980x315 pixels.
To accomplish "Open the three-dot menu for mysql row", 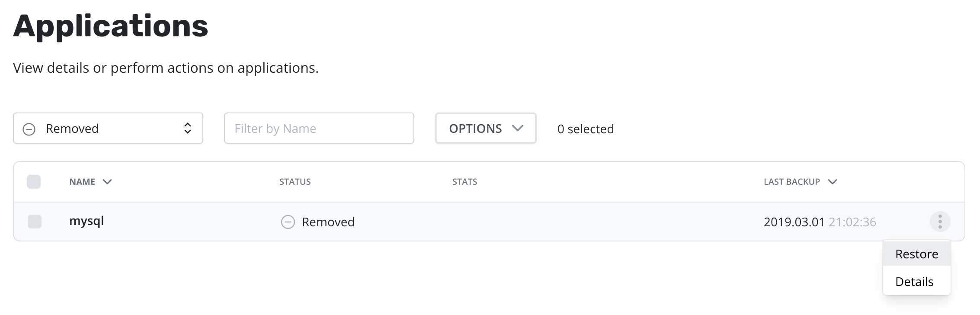I will [x=940, y=222].
